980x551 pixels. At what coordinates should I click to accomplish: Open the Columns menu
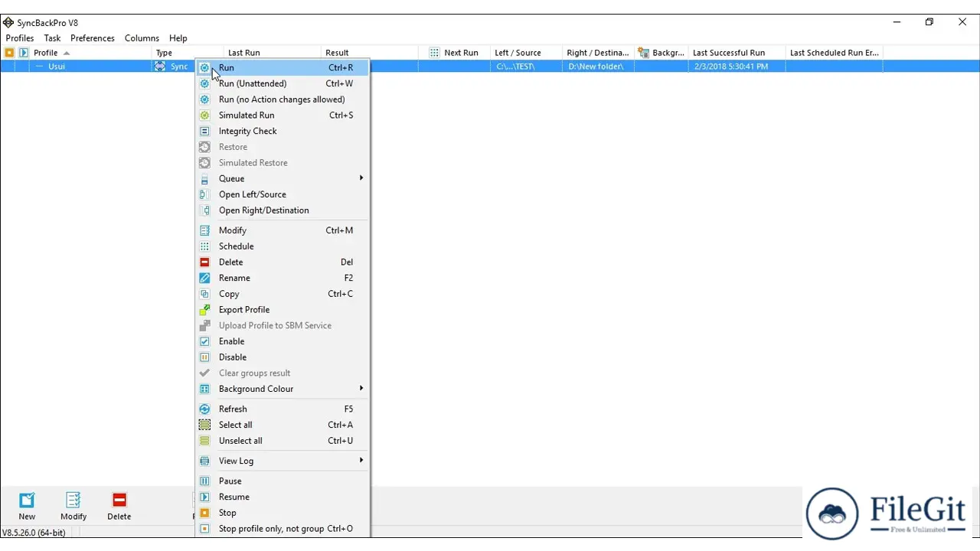pos(142,38)
